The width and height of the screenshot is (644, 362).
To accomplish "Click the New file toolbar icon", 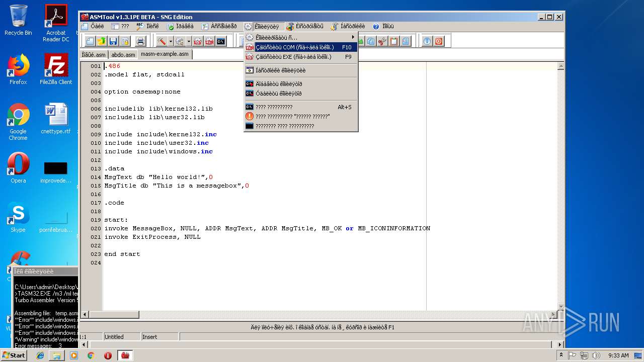I will (x=90, y=41).
